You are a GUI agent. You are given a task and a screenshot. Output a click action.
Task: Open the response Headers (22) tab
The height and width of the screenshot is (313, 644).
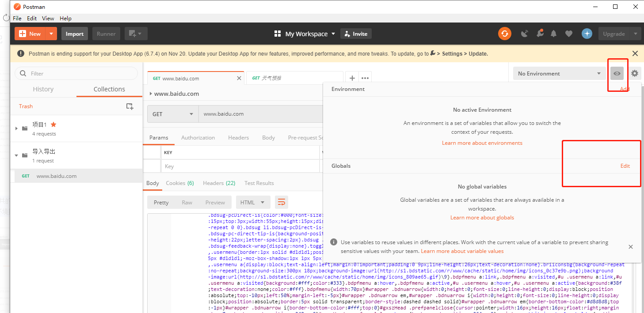(219, 183)
